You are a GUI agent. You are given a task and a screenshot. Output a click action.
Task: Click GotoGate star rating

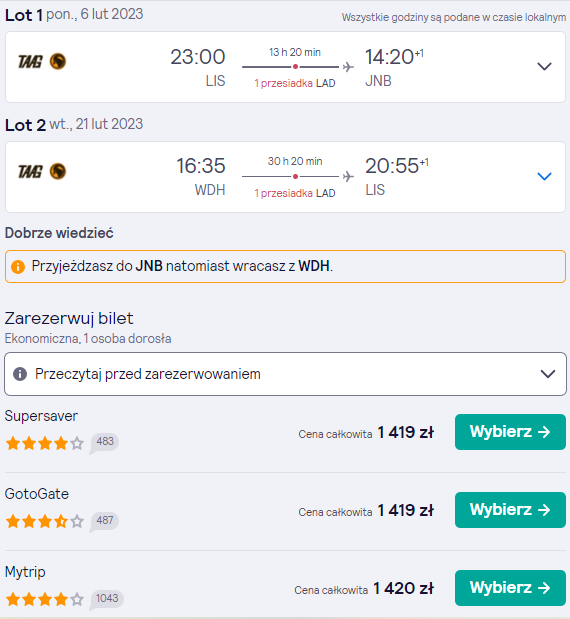click(45, 521)
